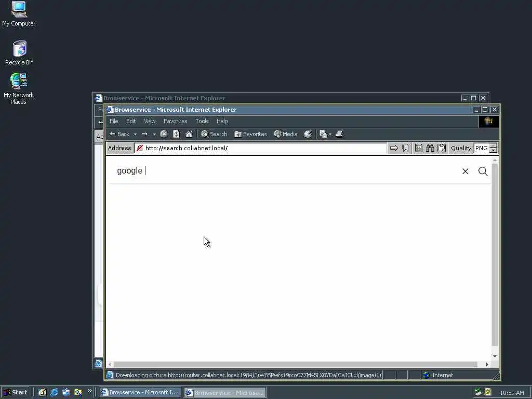Open the View menu

point(150,121)
